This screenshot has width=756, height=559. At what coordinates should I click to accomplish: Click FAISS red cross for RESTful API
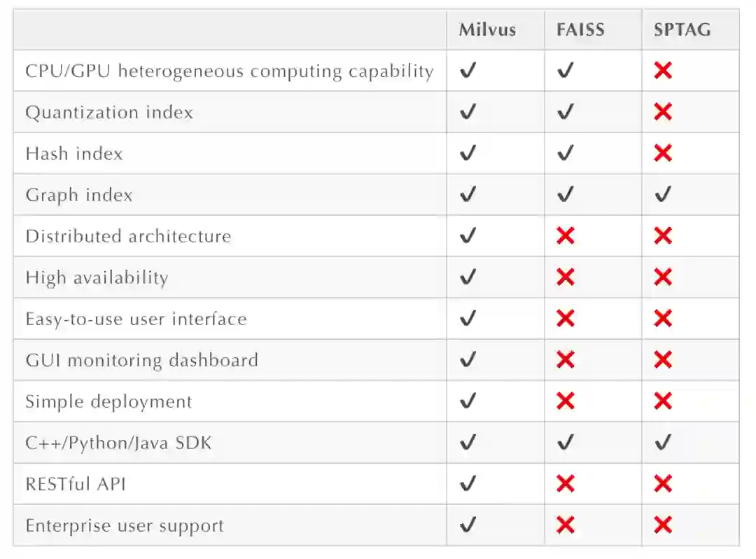(566, 484)
